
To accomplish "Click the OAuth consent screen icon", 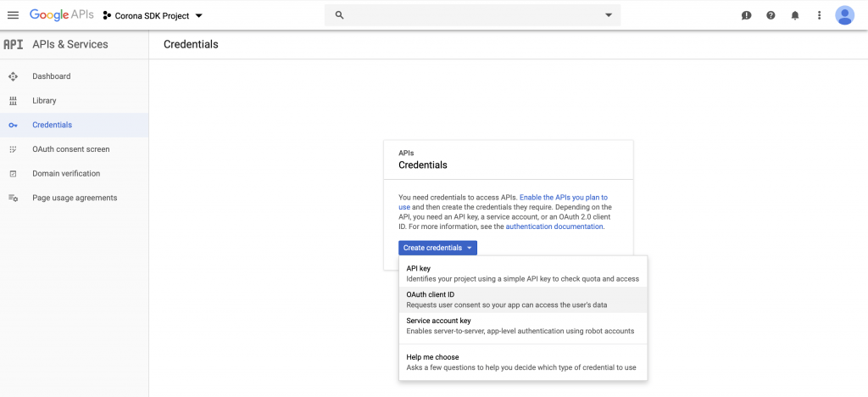I will (13, 149).
